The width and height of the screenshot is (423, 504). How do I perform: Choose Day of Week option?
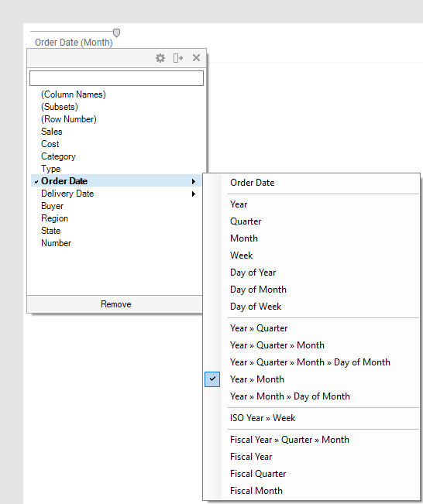click(256, 307)
